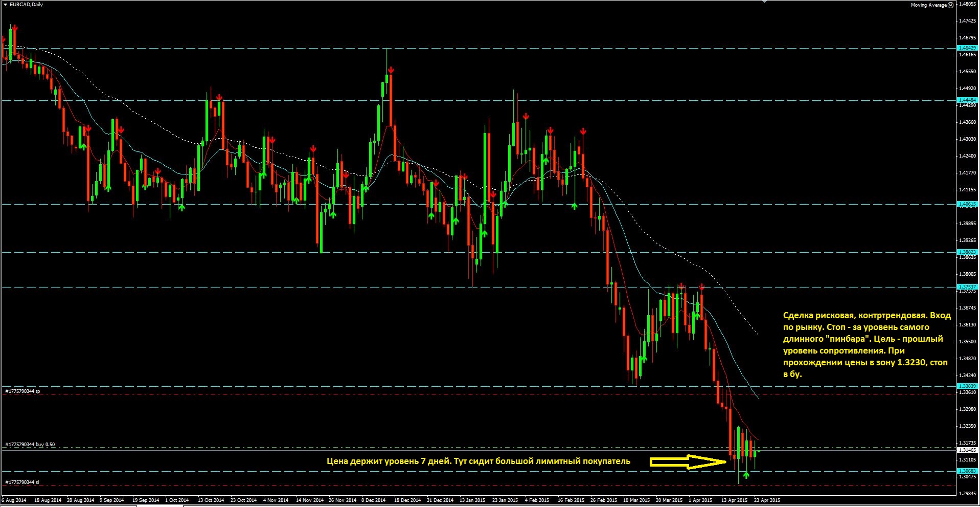The image size is (980, 507).
Task: Click the 1.45550 price axis label
Action: [967, 71]
